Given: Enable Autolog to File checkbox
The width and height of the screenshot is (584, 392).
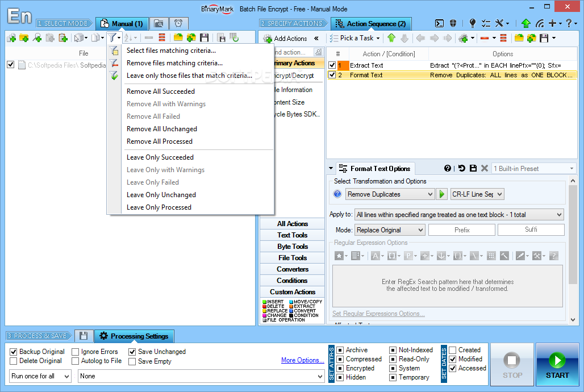Looking at the screenshot, I should (75, 361).
